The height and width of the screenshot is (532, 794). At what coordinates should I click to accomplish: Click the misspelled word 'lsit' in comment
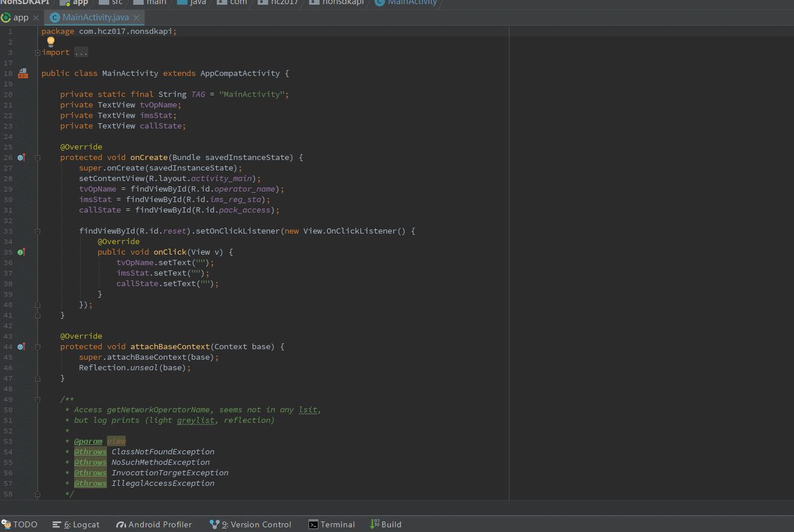pos(308,410)
